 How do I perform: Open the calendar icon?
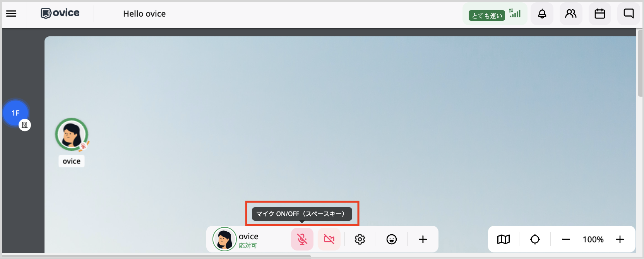[x=600, y=14]
